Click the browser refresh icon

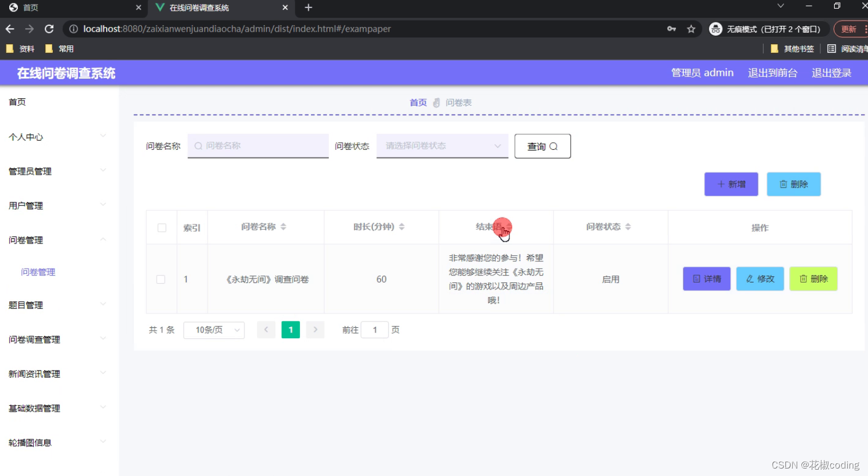tap(49, 28)
